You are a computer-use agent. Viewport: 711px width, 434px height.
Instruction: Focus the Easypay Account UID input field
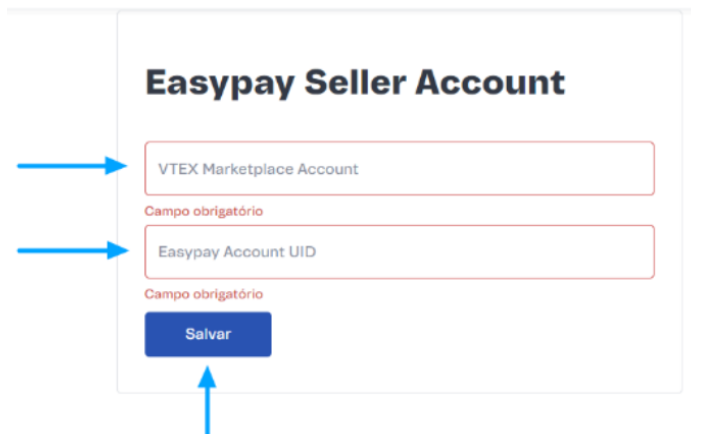(x=399, y=252)
